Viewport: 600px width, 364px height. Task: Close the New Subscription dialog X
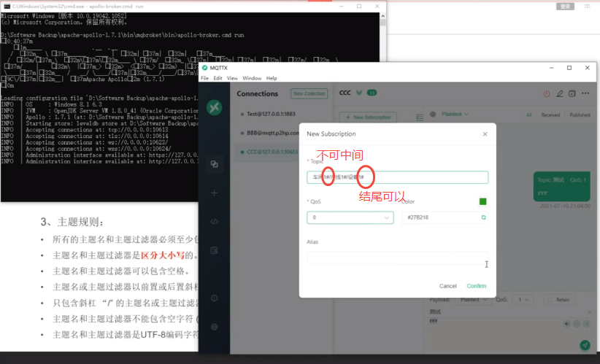click(485, 133)
